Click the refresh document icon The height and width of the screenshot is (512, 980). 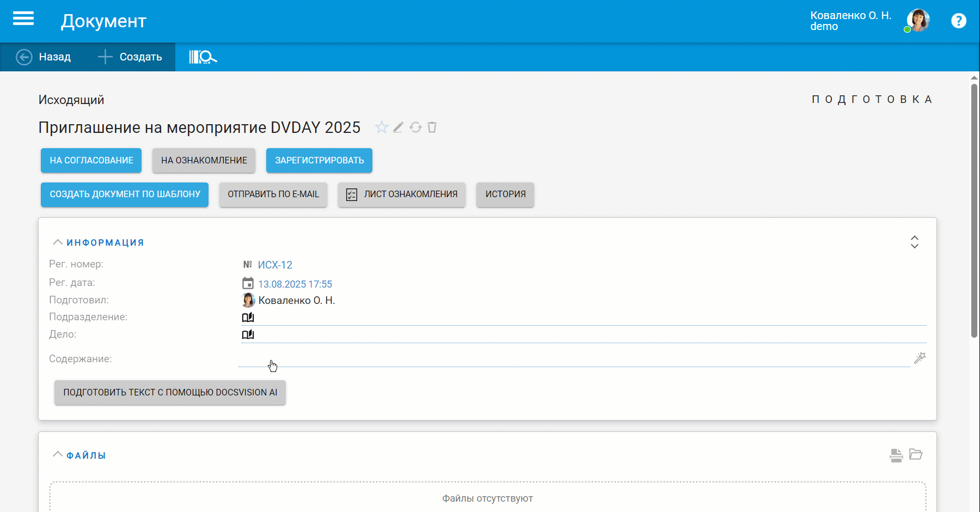415,127
